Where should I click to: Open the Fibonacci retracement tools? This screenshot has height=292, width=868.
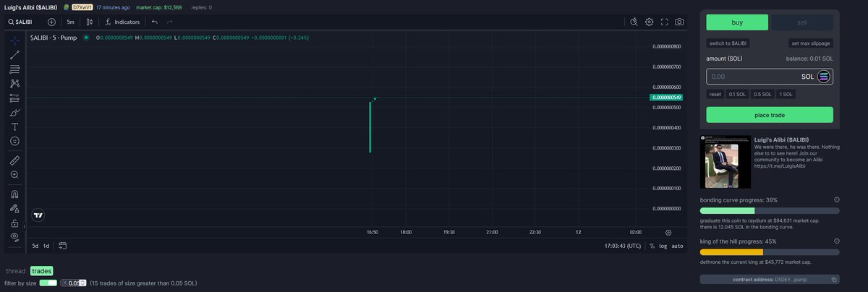pyautogui.click(x=14, y=69)
